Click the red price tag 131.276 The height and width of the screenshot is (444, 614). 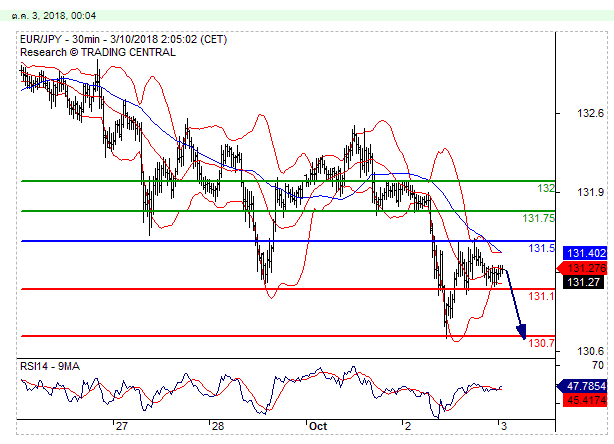582,268
